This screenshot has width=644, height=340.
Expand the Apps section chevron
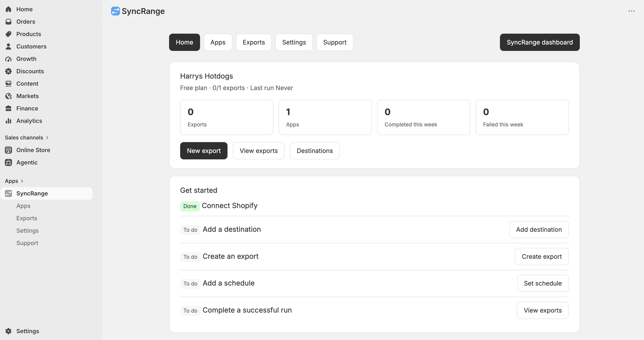click(x=22, y=181)
